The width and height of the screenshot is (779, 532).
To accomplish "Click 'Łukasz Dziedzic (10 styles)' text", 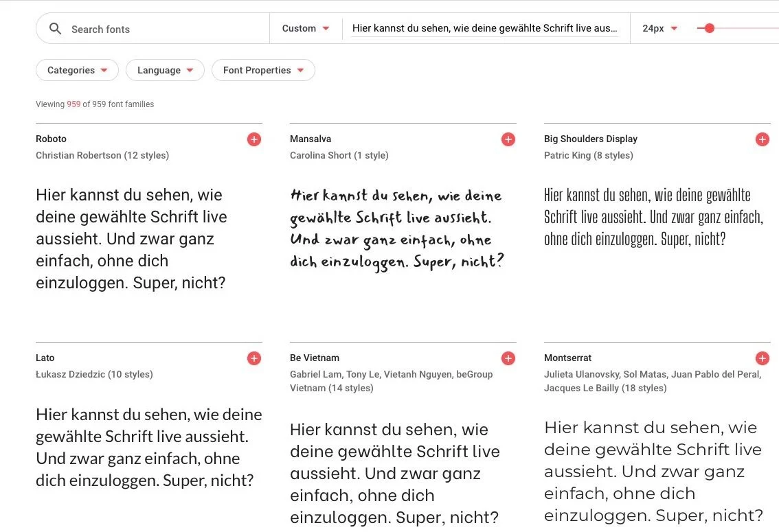I will pyautogui.click(x=94, y=374).
